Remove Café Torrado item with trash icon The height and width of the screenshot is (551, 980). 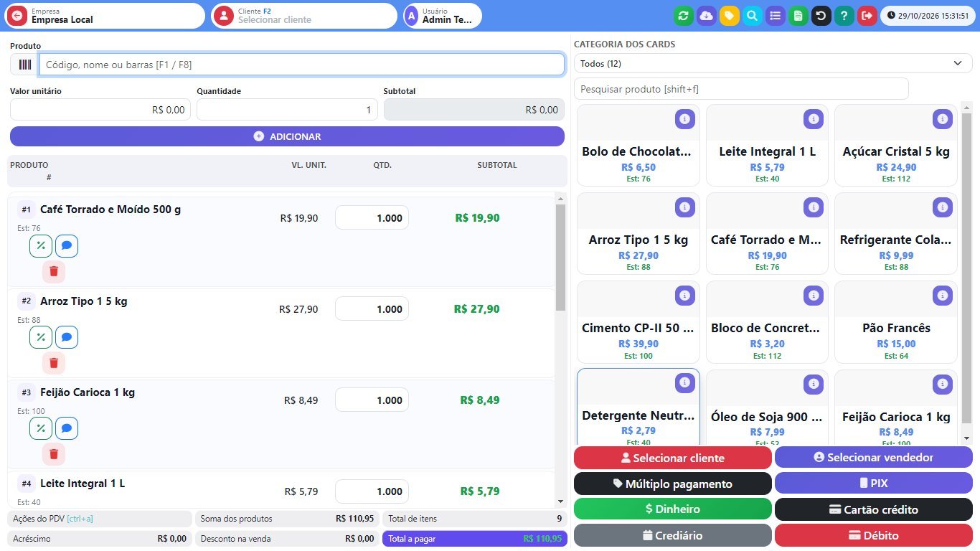pyautogui.click(x=54, y=272)
